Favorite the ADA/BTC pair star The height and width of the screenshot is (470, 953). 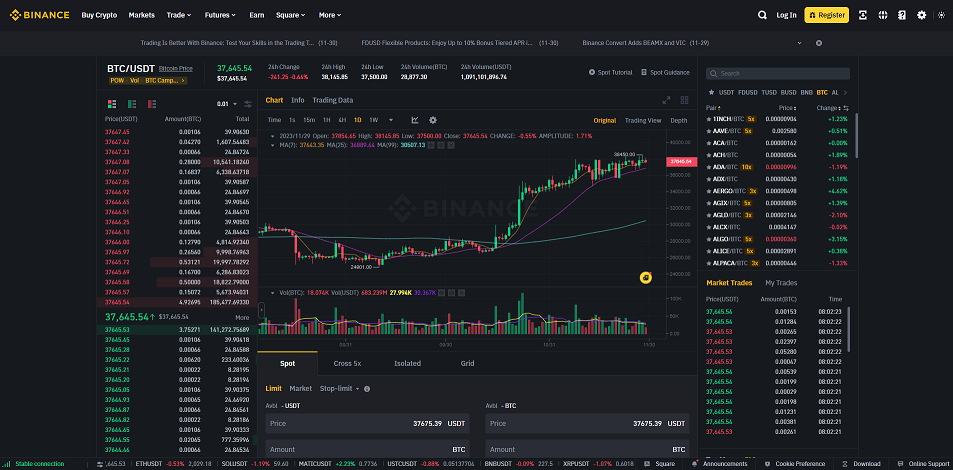(x=708, y=167)
